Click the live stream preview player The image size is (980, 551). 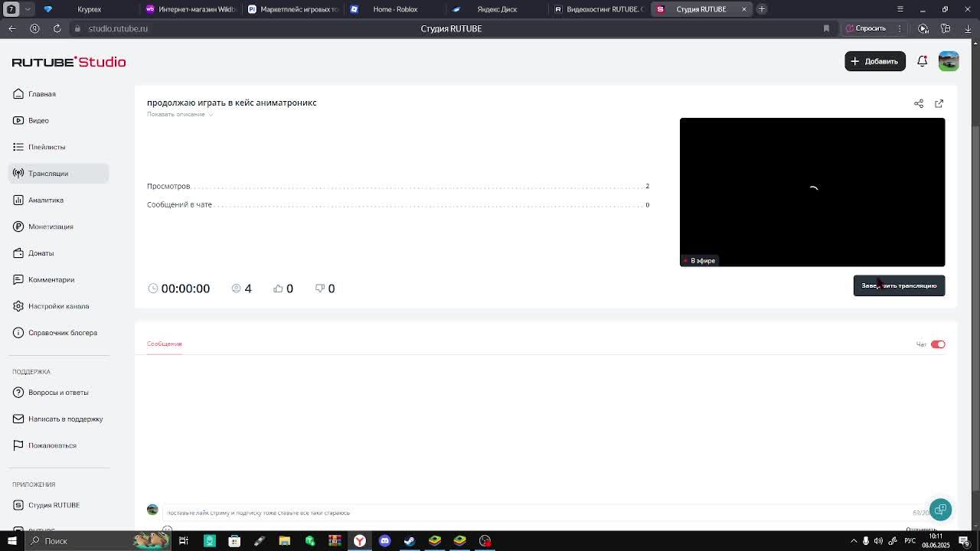point(812,192)
